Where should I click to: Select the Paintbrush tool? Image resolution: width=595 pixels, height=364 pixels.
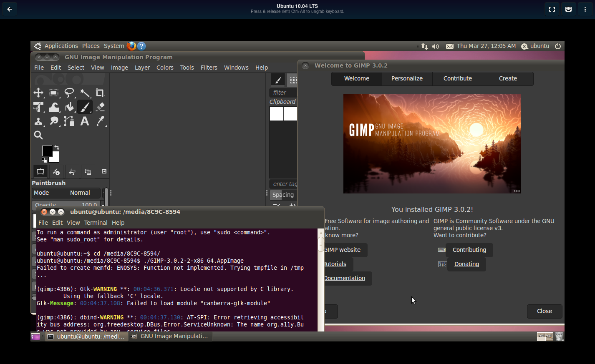(x=85, y=107)
